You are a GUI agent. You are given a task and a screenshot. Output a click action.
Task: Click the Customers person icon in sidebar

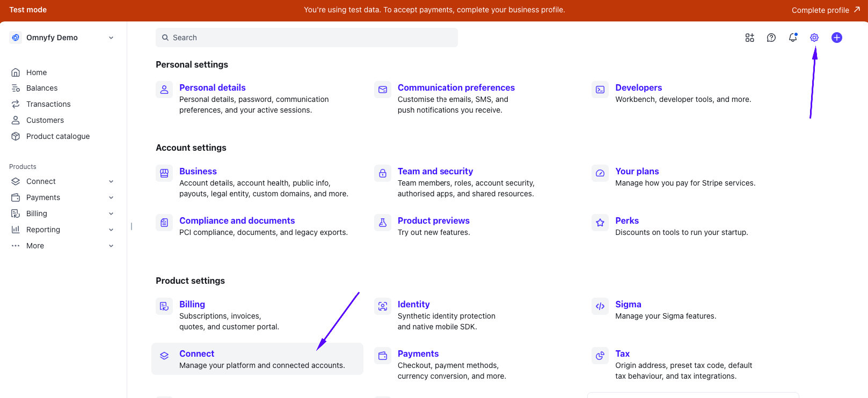pos(16,120)
